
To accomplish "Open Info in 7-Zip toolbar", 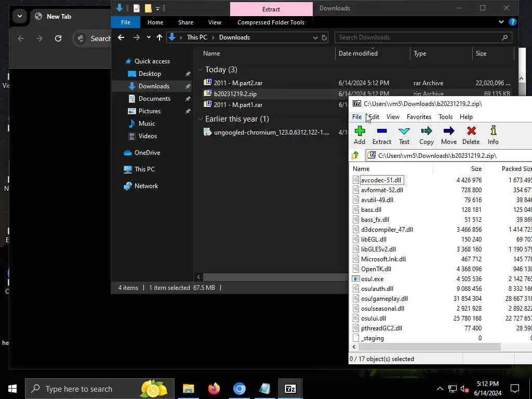I will pos(493,136).
